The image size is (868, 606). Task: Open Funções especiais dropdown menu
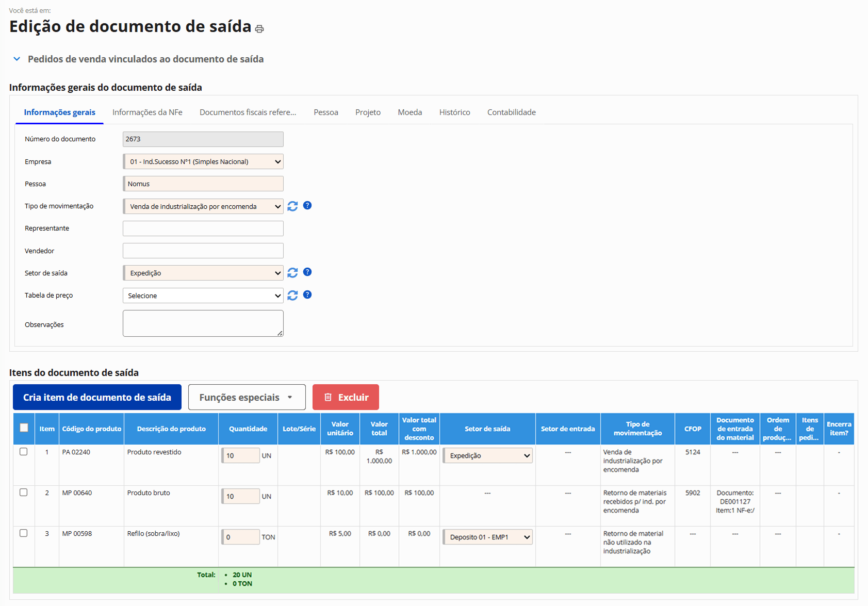point(247,397)
